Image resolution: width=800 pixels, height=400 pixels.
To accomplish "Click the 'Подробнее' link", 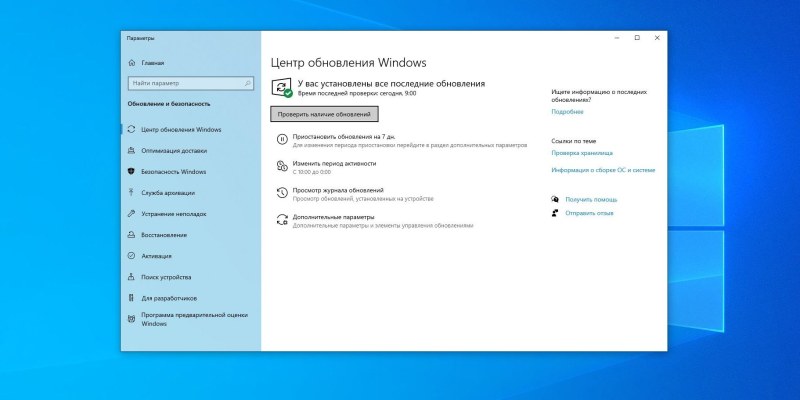I will click(566, 112).
